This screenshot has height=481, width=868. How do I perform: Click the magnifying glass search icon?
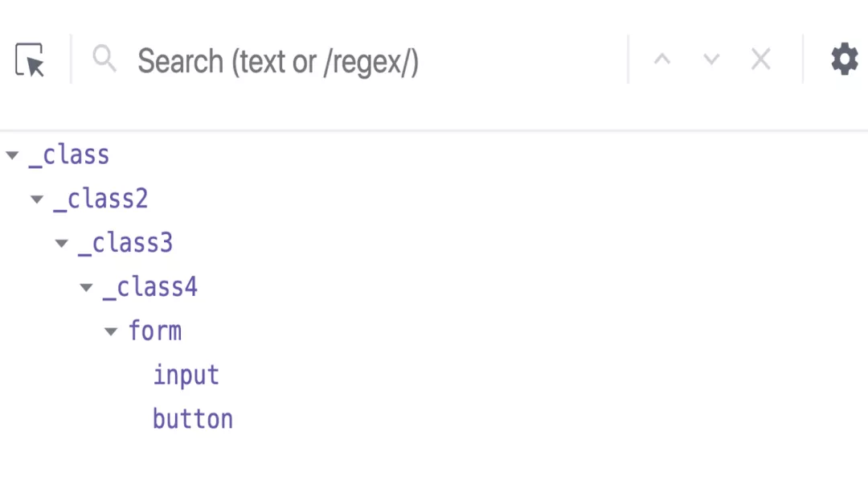104,59
